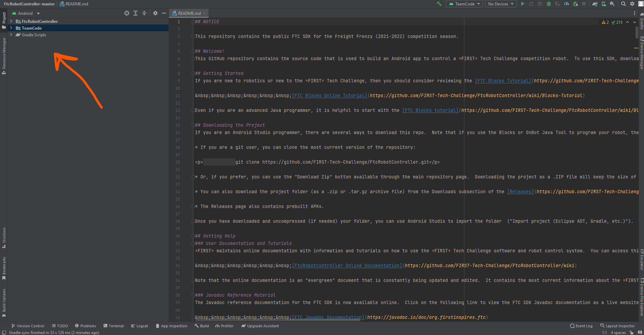Open the editor tab actions three-dots menu
644x335 pixels.
click(635, 13)
